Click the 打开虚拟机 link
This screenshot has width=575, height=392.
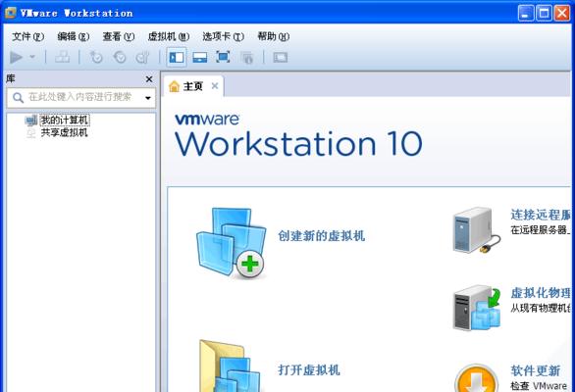pos(309,369)
